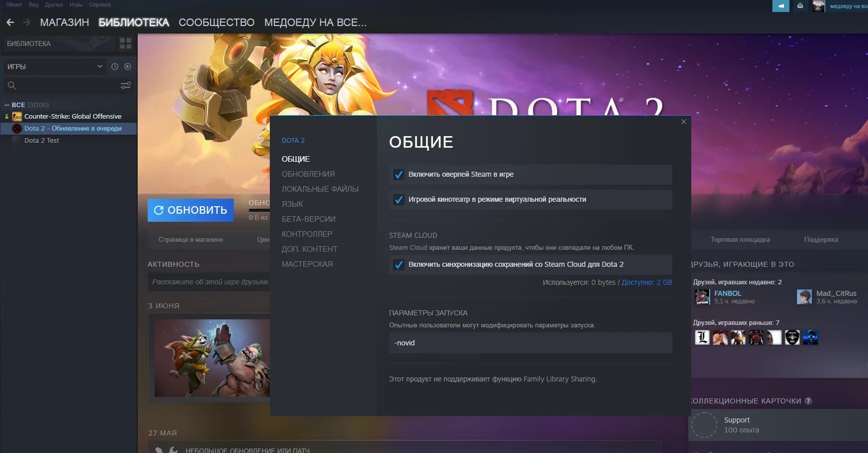Open the announcements megaphone icon

click(x=781, y=6)
